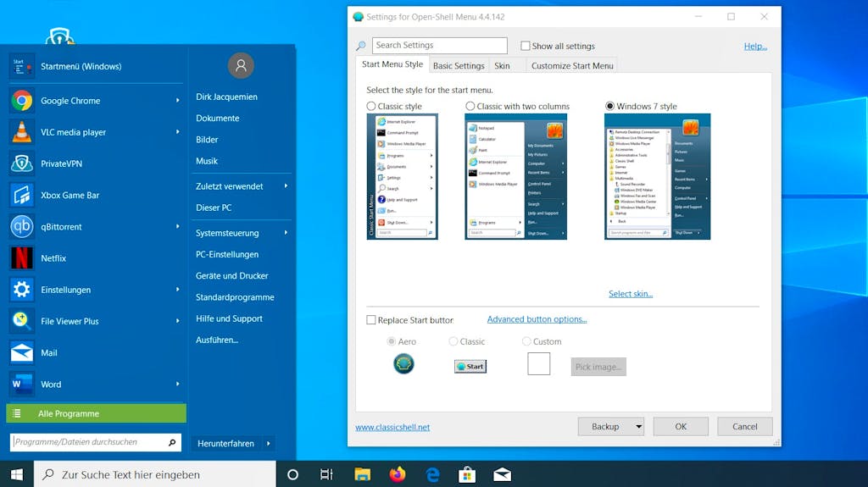Open Einstellungen gear icon
Image resolution: width=868 pixels, height=487 pixels.
pyautogui.click(x=21, y=290)
